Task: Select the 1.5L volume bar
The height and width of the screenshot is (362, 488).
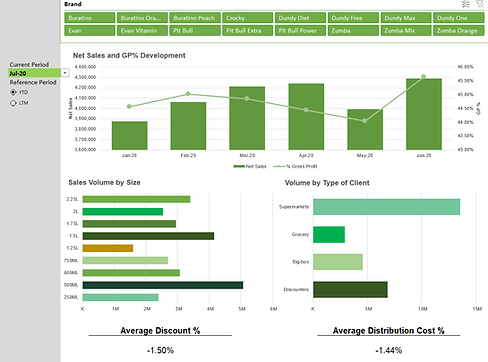Action: 148,236
